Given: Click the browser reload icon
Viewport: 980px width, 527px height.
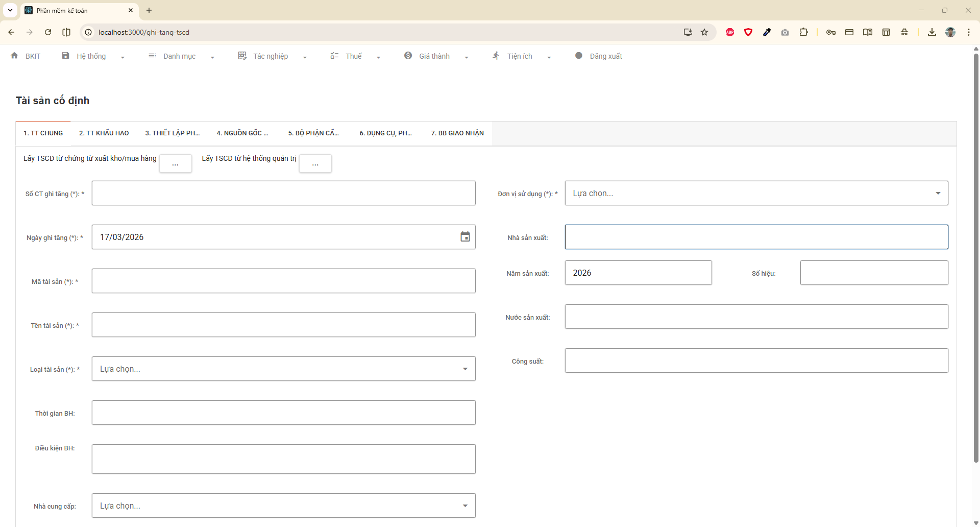Looking at the screenshot, I should point(48,32).
